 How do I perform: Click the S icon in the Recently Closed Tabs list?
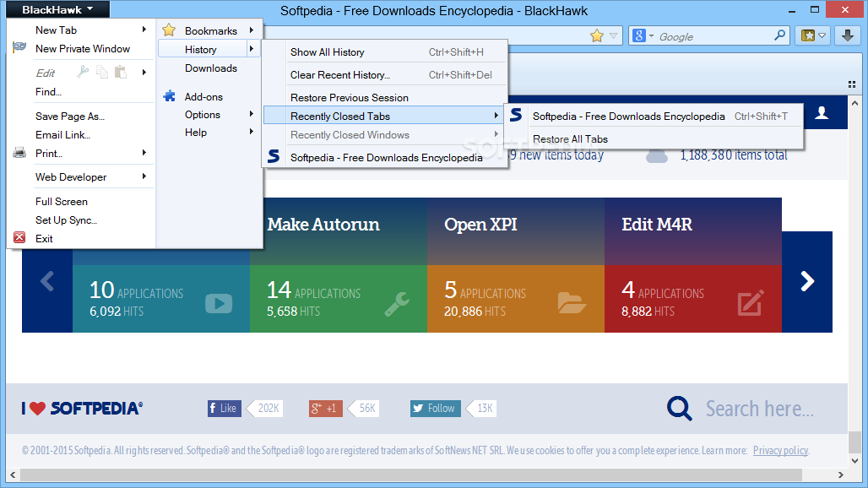click(516, 115)
